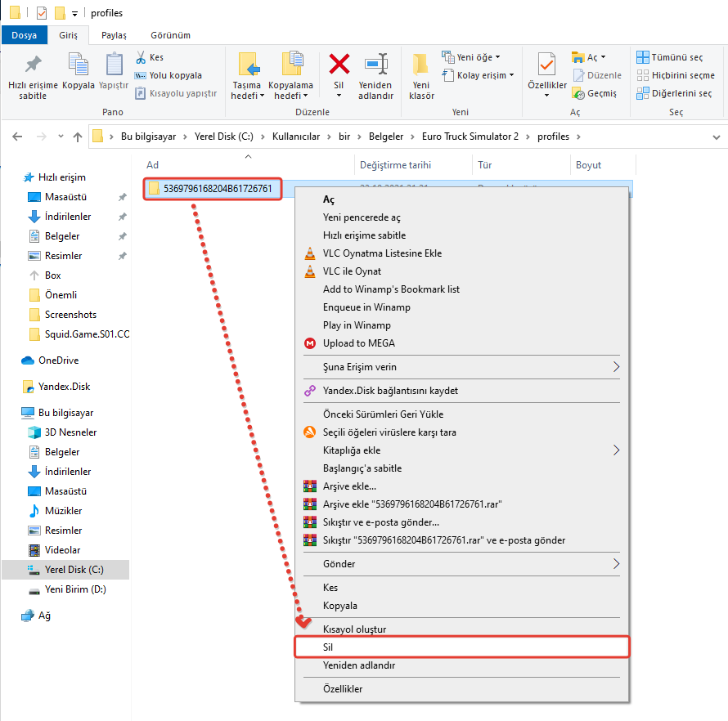Choose Yeni pencerede aç from context menu

tap(462, 217)
